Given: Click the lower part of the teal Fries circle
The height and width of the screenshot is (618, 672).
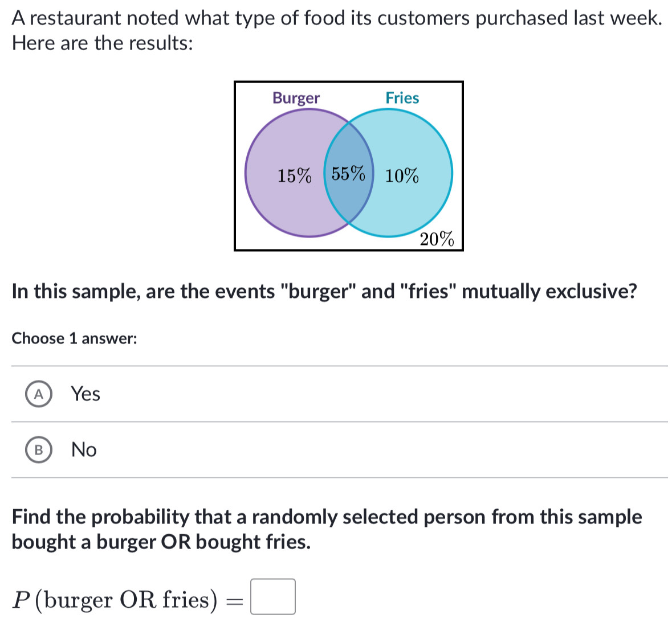Looking at the screenshot, I should [399, 219].
